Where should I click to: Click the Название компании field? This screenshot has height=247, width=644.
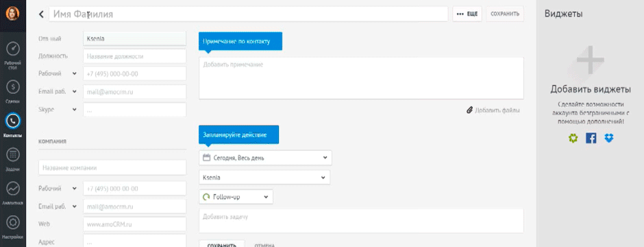112,167
